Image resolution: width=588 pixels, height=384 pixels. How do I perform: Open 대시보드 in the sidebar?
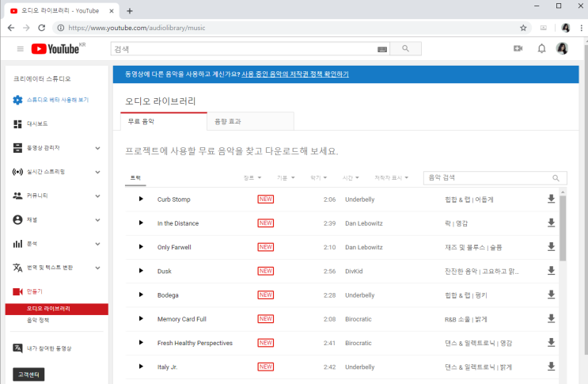pos(37,124)
